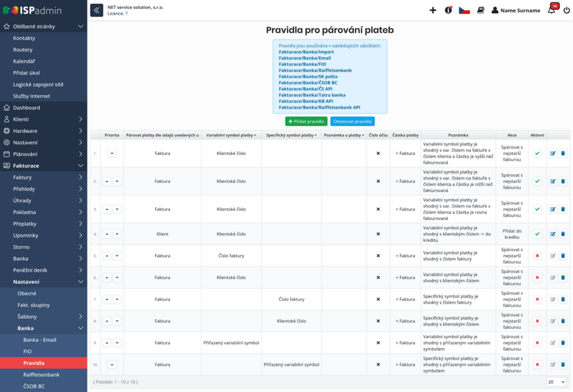The width and height of the screenshot is (573, 392).
Task: Click the Přidat pravidlo button
Action: pyautogui.click(x=306, y=121)
